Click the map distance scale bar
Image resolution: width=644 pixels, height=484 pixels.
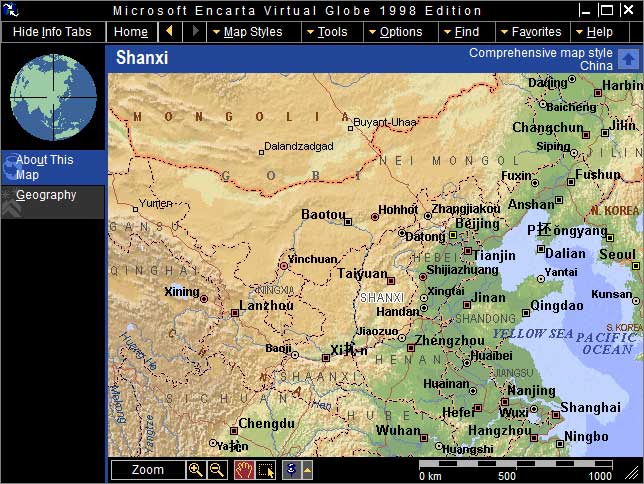click(515, 464)
